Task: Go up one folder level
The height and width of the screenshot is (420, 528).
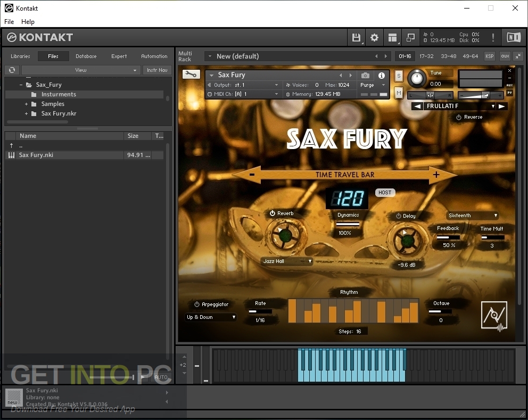Action: point(12,145)
